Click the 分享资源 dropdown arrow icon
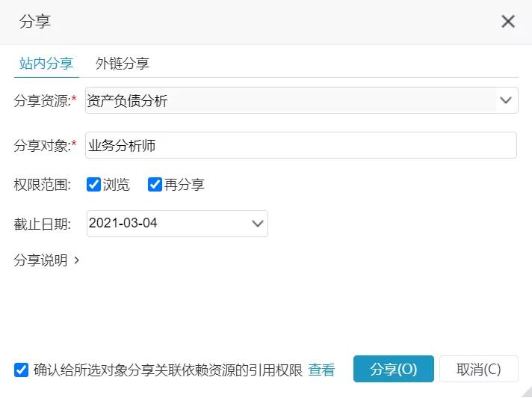Screen dimensions: 532x398 (506, 100)
